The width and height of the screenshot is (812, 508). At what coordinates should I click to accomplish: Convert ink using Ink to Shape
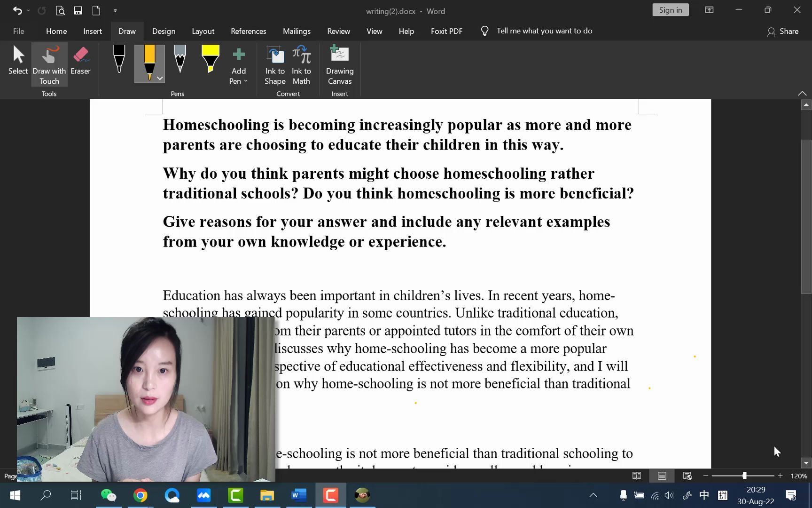coord(274,64)
